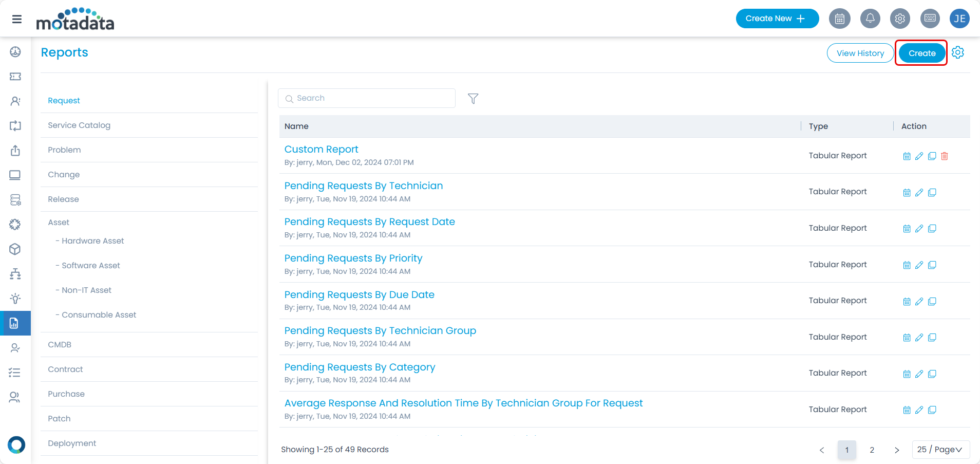Switch to the CMDB category

[x=60, y=345]
